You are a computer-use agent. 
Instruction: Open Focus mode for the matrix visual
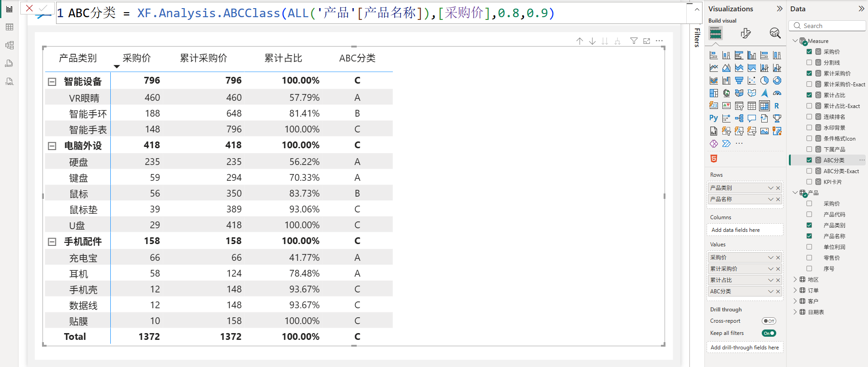(x=646, y=41)
